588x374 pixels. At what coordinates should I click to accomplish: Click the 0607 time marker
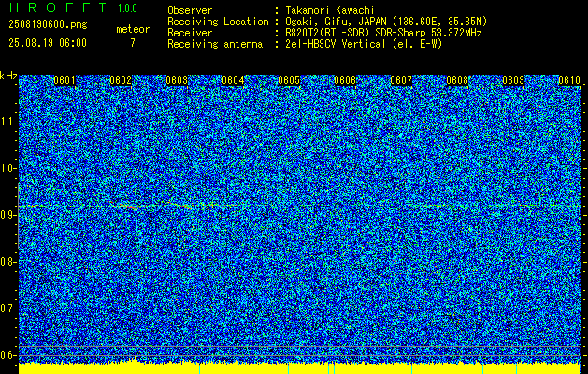point(401,80)
